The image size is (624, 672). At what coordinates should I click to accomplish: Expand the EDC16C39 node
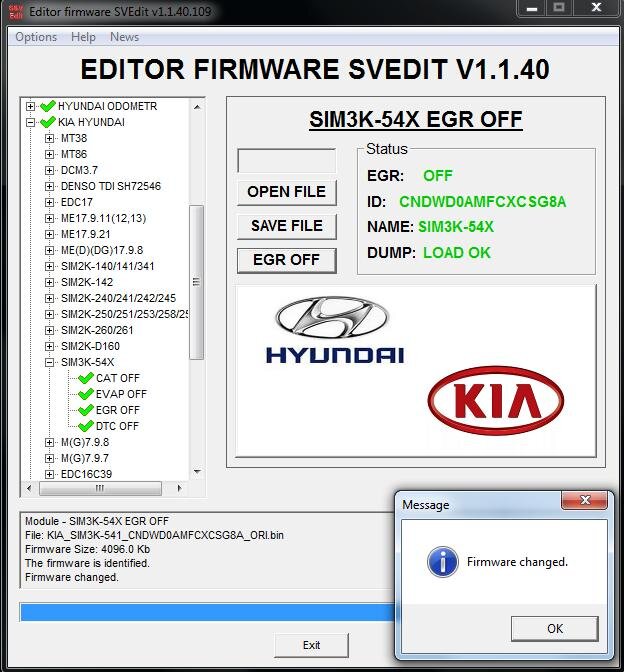(x=49, y=474)
